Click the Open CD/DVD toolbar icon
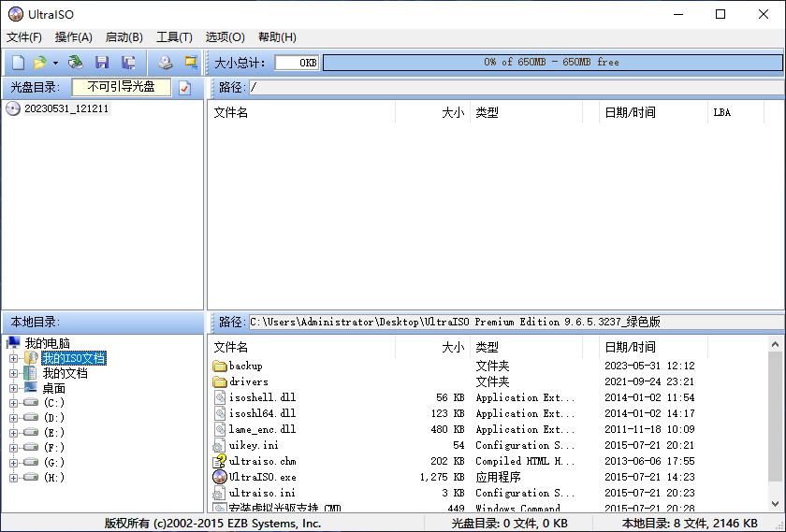Viewport: 786px width, 532px height. tap(75, 63)
